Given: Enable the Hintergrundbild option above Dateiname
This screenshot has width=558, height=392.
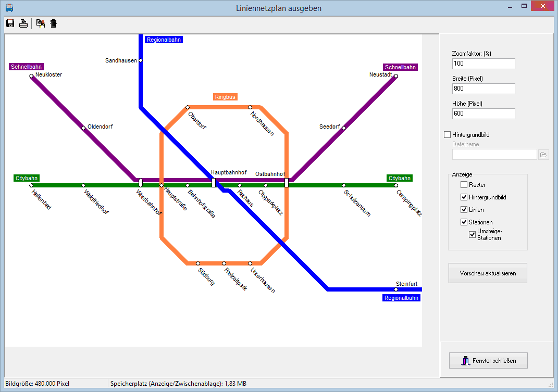Looking at the screenshot, I should point(447,135).
